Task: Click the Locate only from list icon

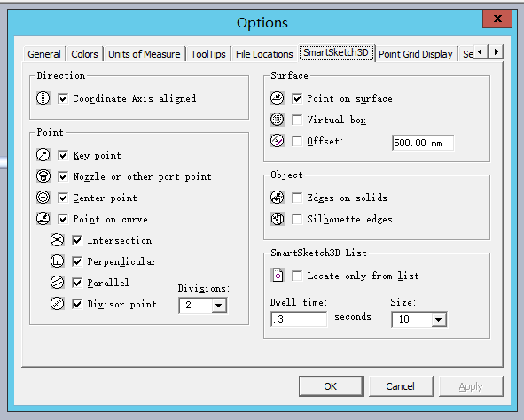Action: [x=278, y=276]
